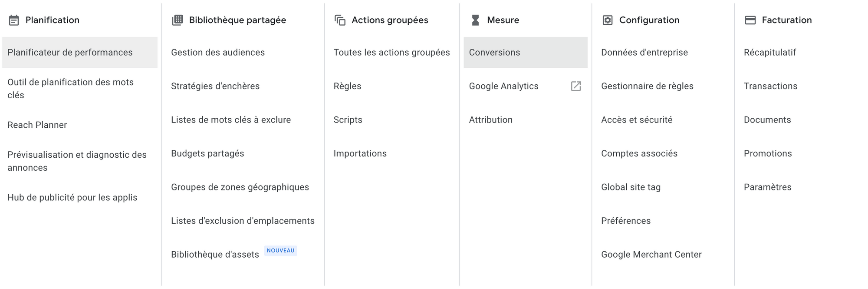Click the Bibliothèque partagée heading
Viewport: 868px width, 289px height.
237,20
